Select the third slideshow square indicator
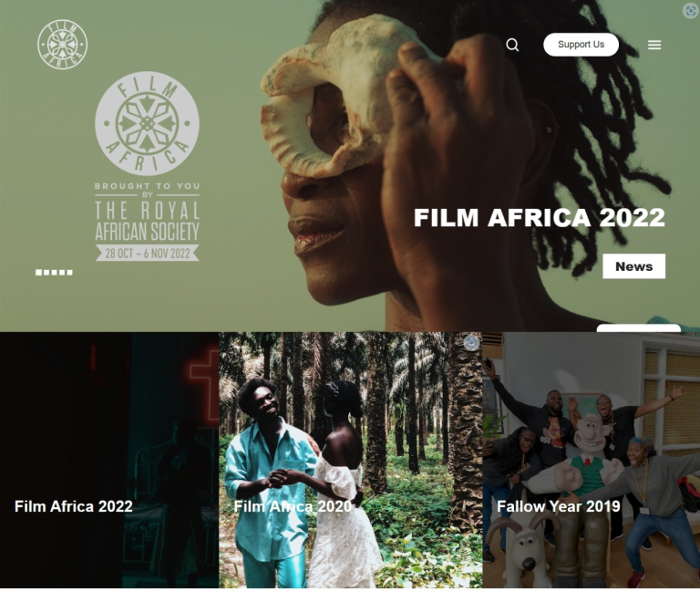The height and width of the screenshot is (602, 700). click(54, 273)
